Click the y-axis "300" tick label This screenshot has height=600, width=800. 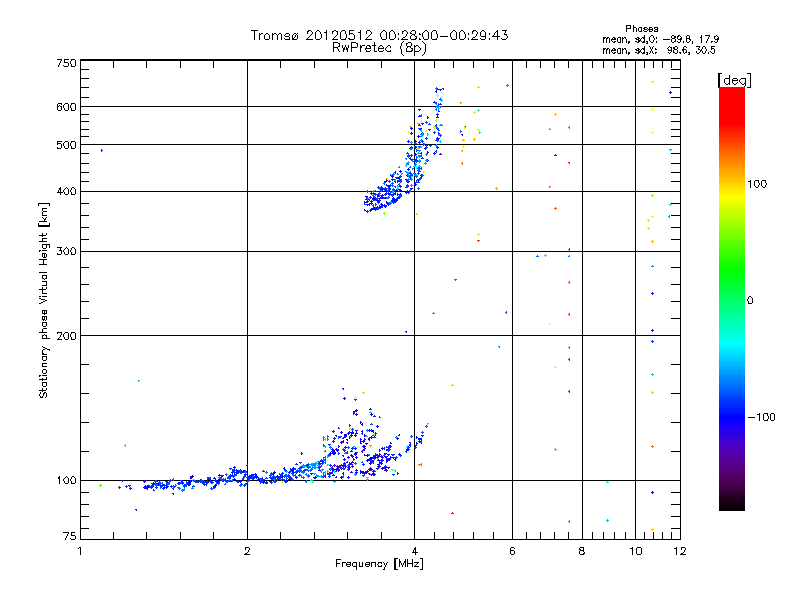coord(66,251)
